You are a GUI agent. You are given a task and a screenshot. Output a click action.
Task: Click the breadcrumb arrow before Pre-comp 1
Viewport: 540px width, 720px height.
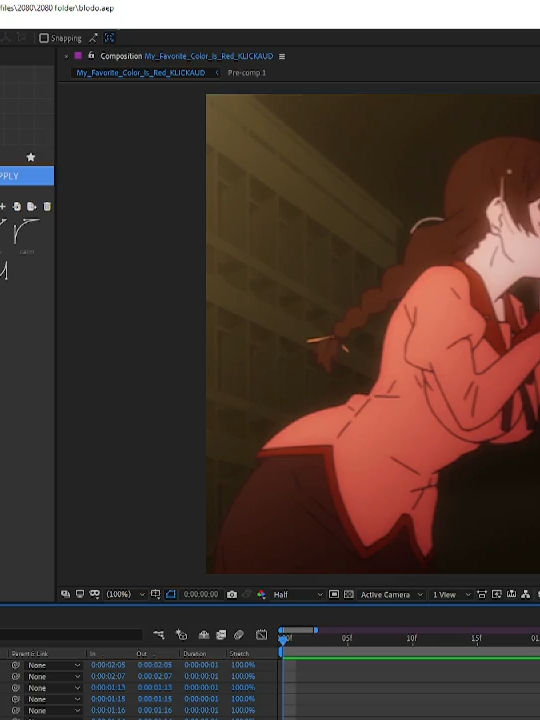217,73
